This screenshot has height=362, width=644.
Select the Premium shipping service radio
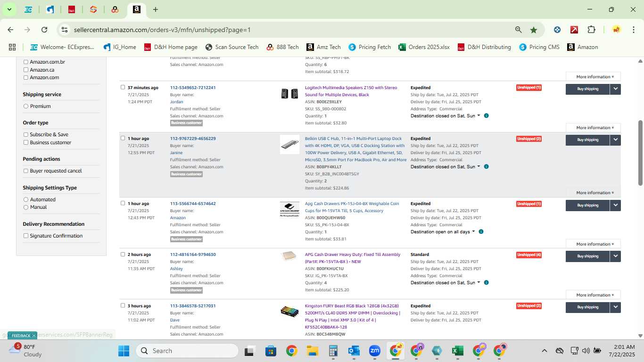point(26,107)
